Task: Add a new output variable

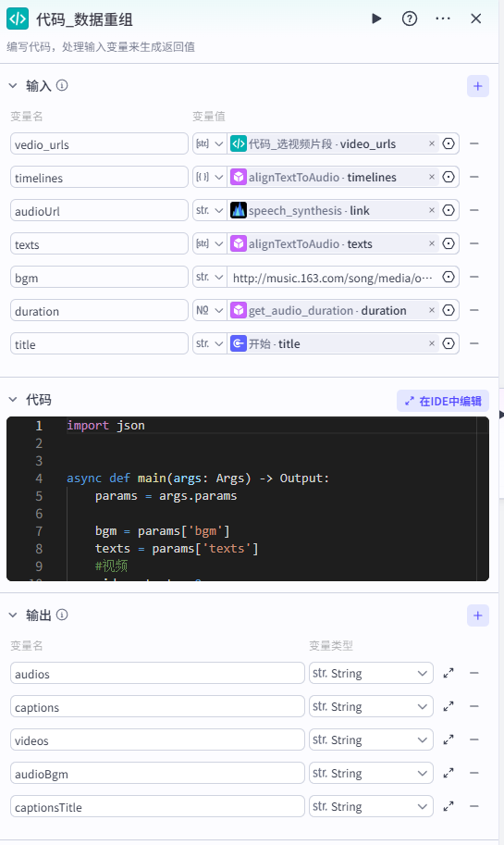Action: (x=477, y=615)
